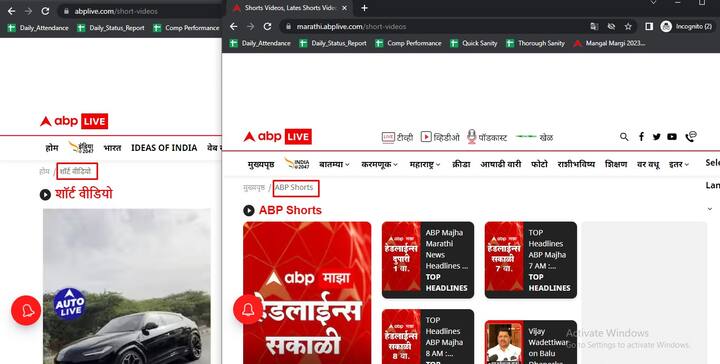Expand the इतर dropdown menu
720x364 pixels.
point(679,164)
